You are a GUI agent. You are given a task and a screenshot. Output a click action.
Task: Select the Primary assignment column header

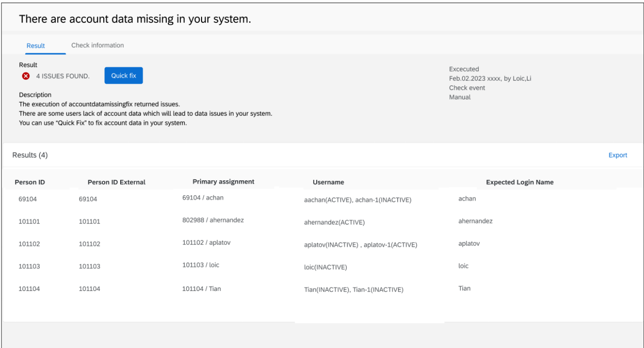tap(224, 182)
